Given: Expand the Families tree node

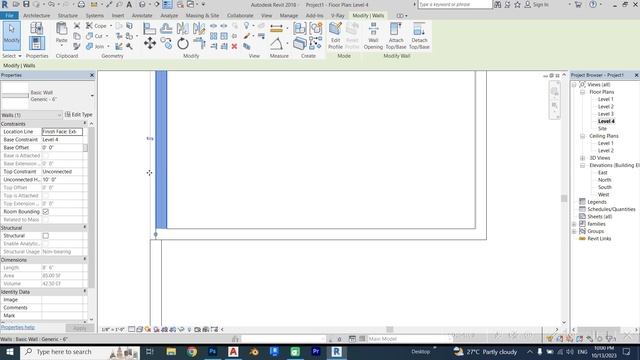Looking at the screenshot, I should tap(574, 224).
